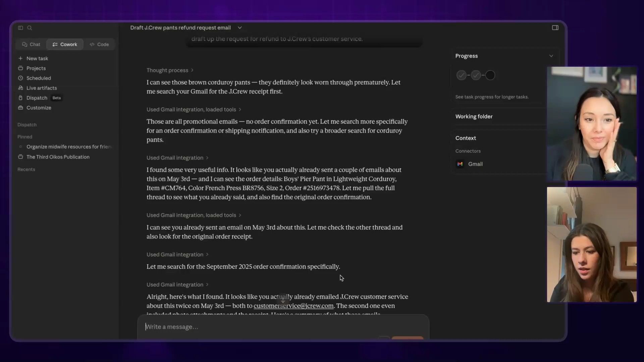Viewport: 644px width, 362px height.
Task: Expand Used Gmail integration above September 2025 text
Action: point(177,255)
